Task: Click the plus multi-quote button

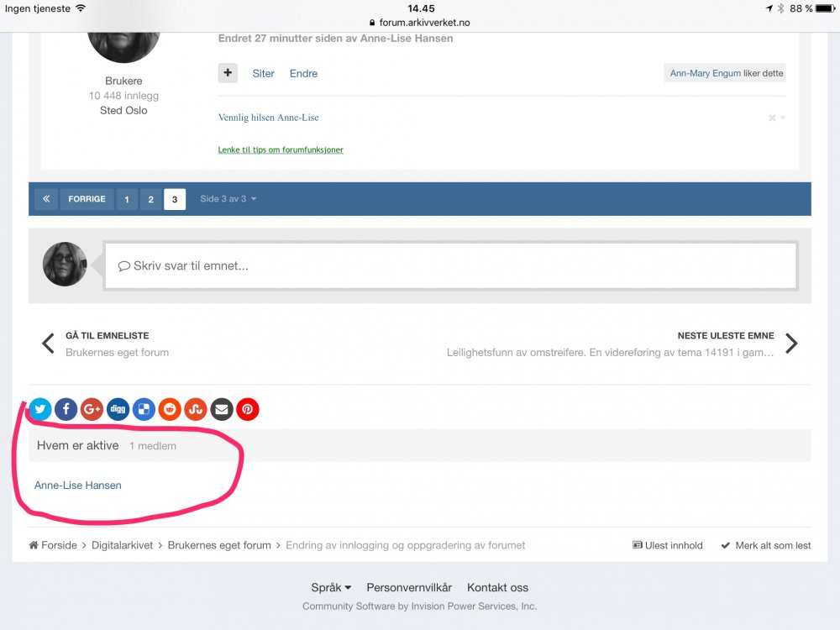Action: pos(228,73)
